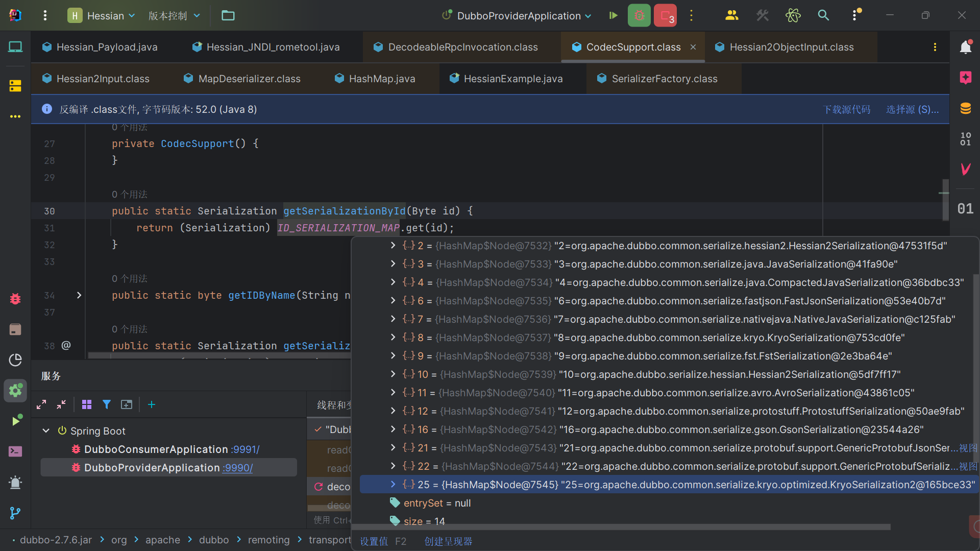Open the Services tool window gear icon
The width and height of the screenshot is (980, 551).
pyautogui.click(x=15, y=391)
